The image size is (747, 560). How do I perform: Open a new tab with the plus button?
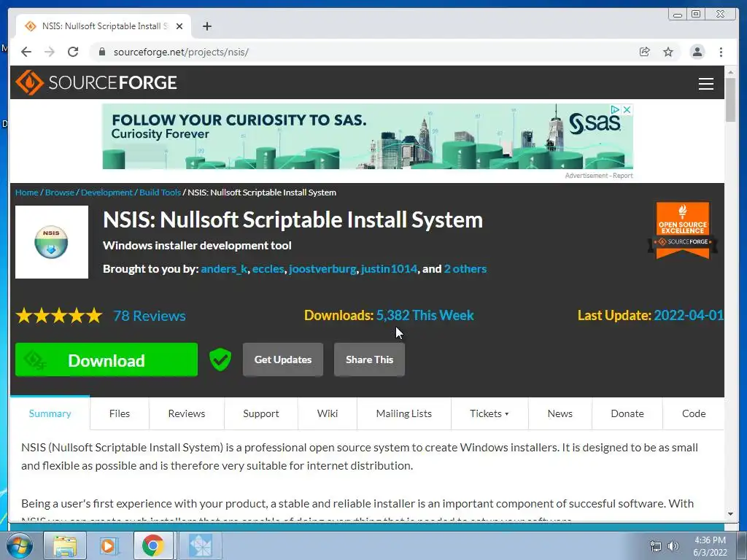click(206, 26)
